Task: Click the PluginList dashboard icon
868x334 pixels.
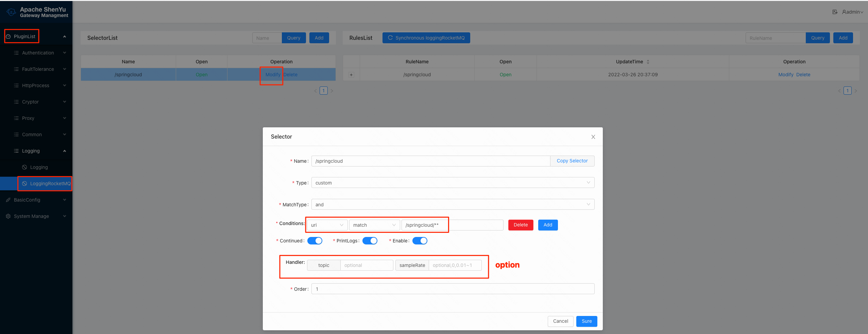Action: pyautogui.click(x=8, y=36)
